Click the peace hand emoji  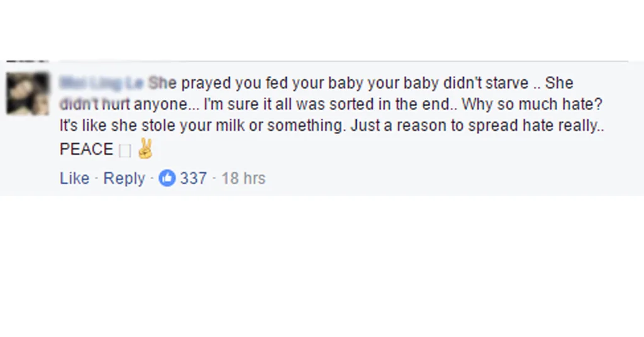click(145, 148)
